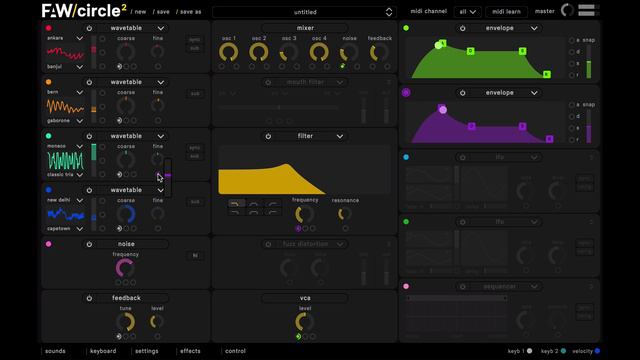Switch to the sounds tab
Screen dimensions: 640x360
click(x=55, y=351)
